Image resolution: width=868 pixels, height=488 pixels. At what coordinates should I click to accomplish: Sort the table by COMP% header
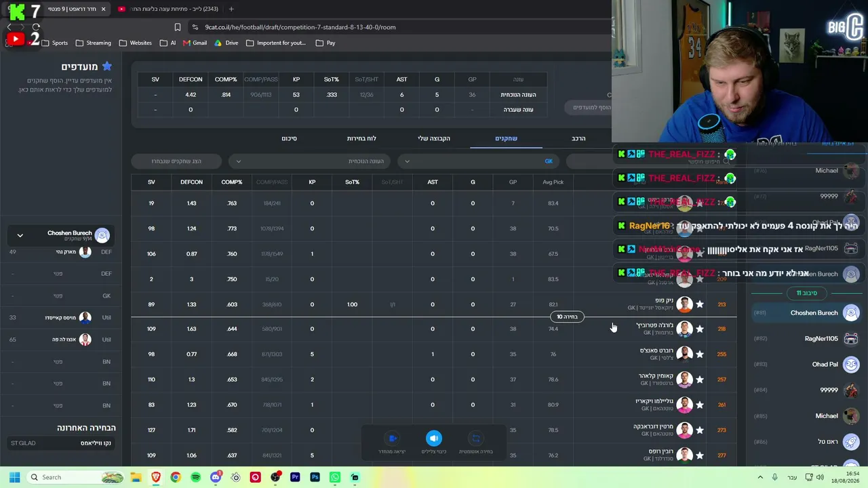(x=232, y=182)
